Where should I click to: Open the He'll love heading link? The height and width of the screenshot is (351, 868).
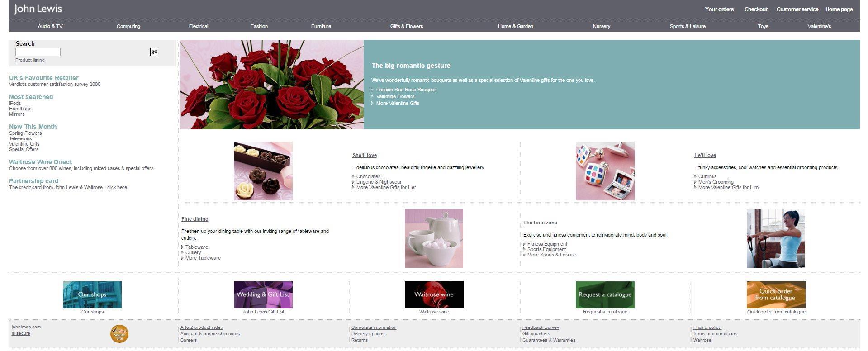point(705,155)
